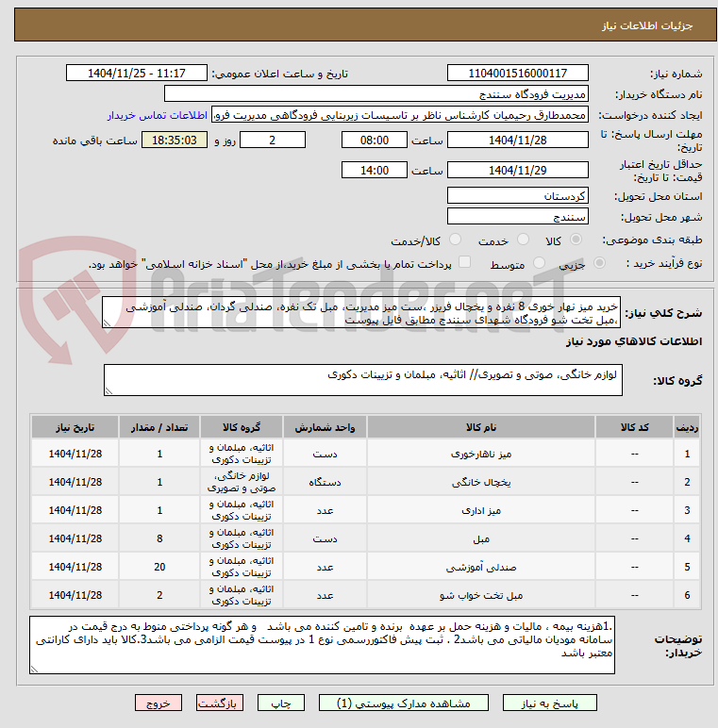The image size is (718, 728).
Task: Click response deadline date 1404/11/28 field
Action: tap(517, 140)
